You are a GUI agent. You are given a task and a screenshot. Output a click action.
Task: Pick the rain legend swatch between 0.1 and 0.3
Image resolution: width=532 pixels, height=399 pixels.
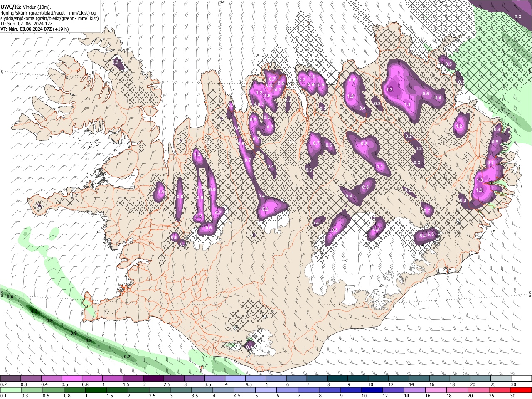point(10,390)
